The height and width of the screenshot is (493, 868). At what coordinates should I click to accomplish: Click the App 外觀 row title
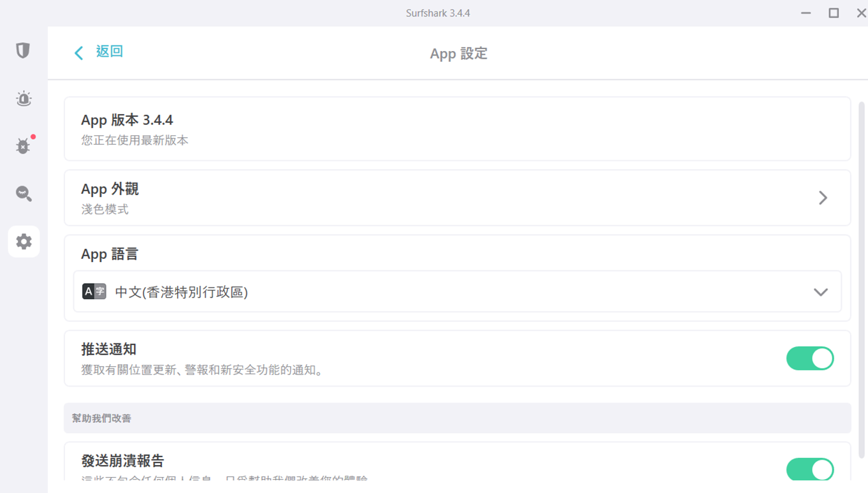pyautogui.click(x=110, y=189)
